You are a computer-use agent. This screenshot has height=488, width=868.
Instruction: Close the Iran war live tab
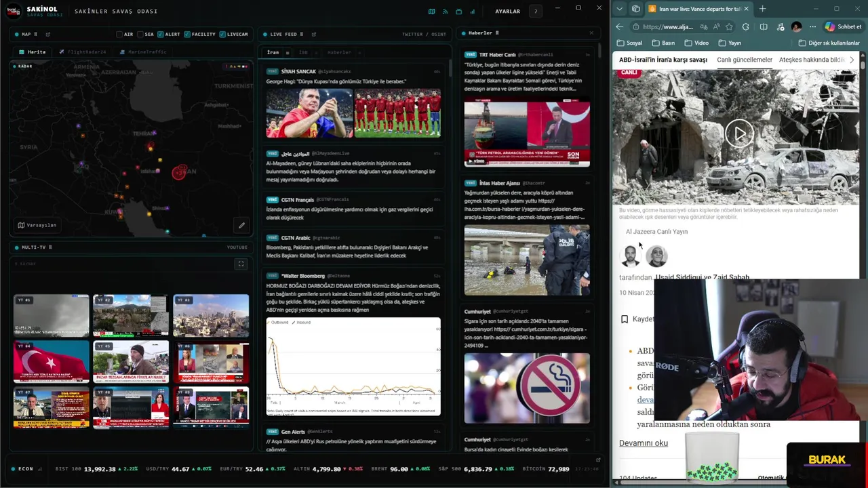746,9
